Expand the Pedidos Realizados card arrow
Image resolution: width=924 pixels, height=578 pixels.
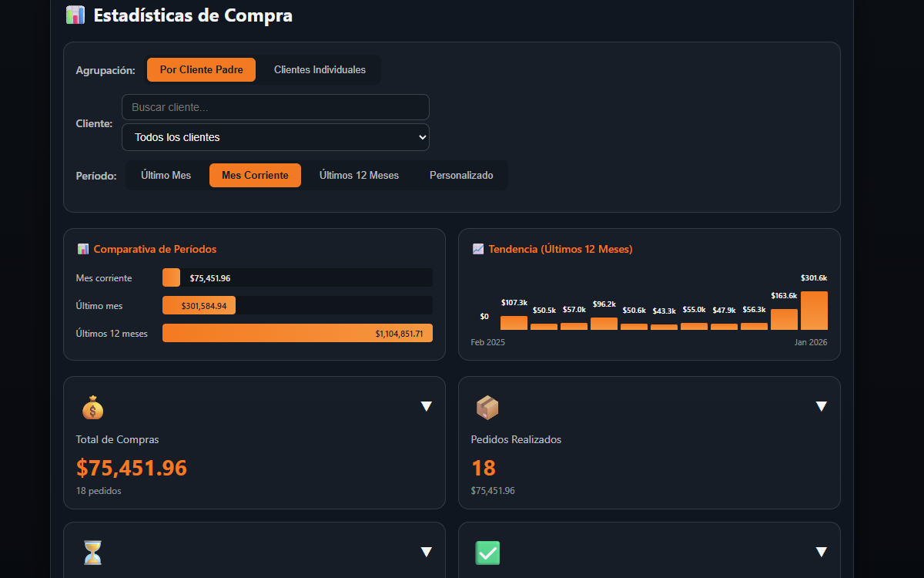tap(822, 406)
